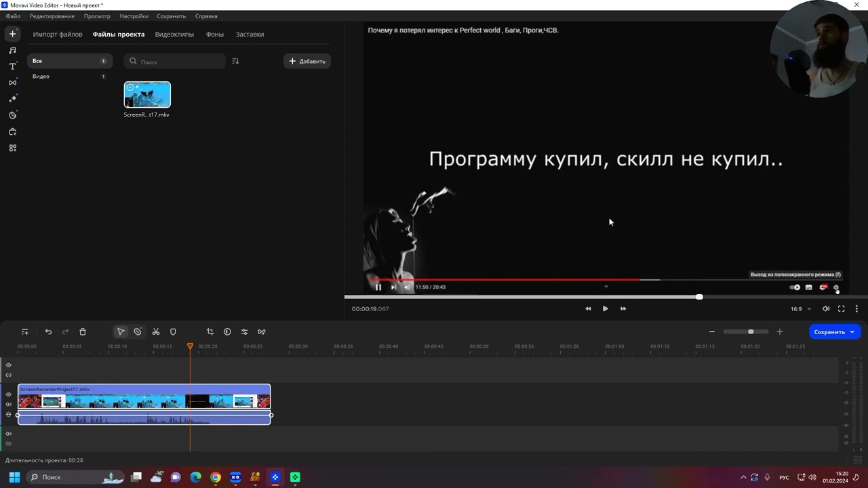Step to next frame in preview

[623, 308]
